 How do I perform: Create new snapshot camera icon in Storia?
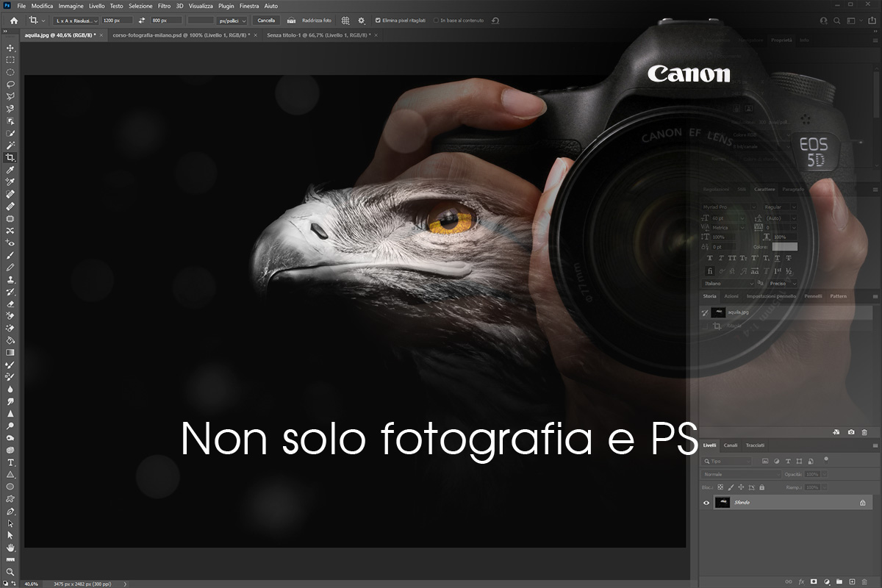tap(851, 432)
